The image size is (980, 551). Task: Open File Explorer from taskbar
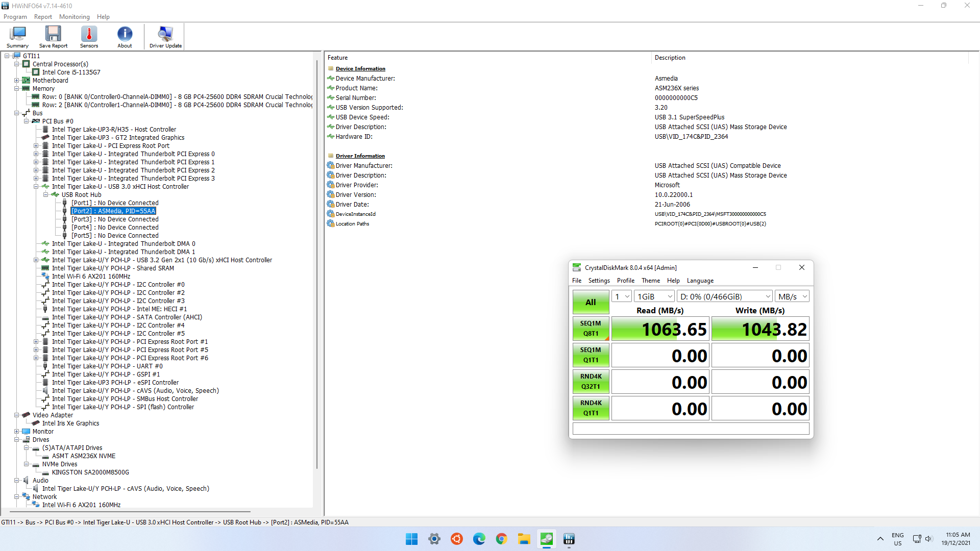(524, 539)
